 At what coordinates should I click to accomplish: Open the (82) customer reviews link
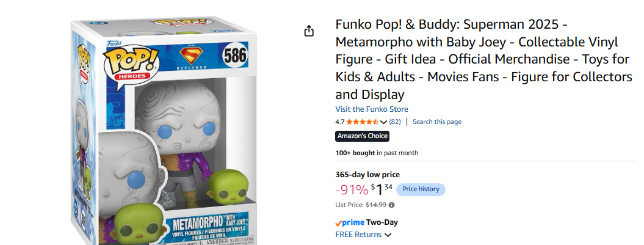(x=395, y=122)
